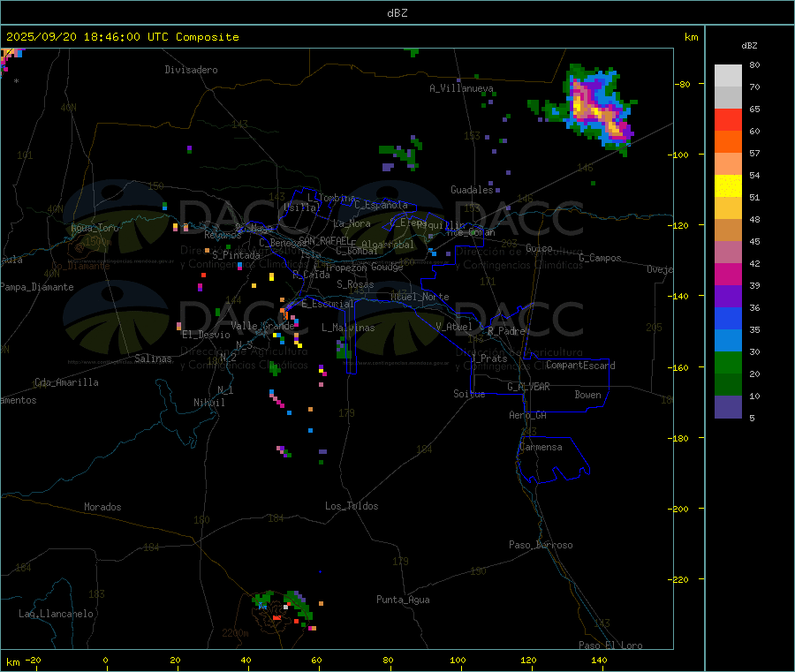795x672 pixels.
Task: Select the 'La_Nora' location label
Action: tap(352, 223)
